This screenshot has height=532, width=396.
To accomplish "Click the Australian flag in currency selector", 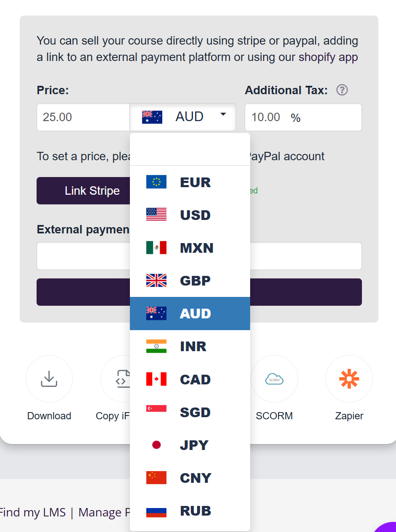I will point(152,117).
